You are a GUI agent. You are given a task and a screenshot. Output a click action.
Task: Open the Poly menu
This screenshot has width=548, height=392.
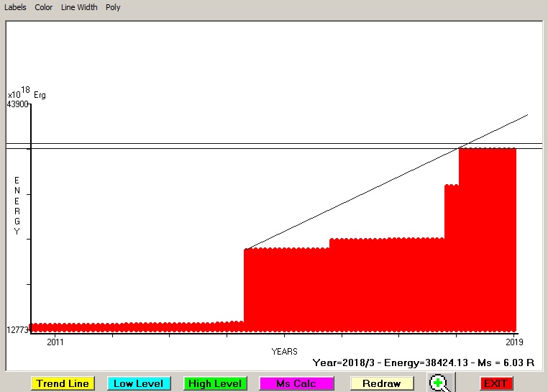pos(113,7)
